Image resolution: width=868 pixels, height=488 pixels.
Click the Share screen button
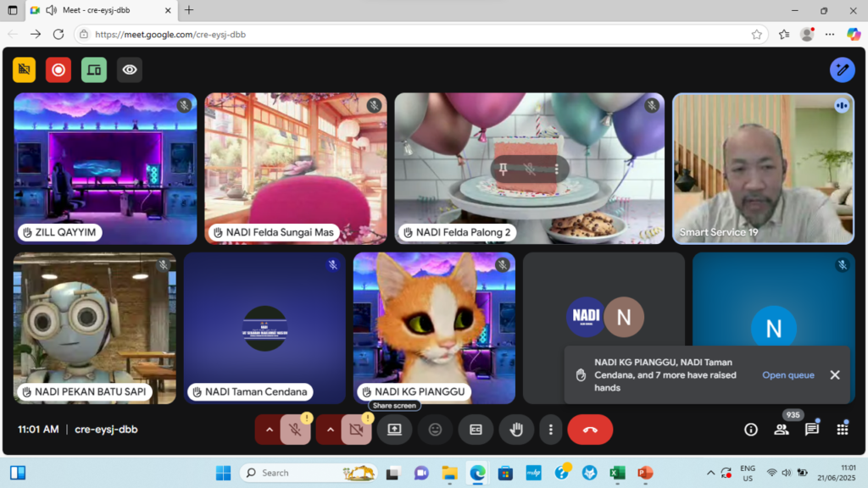point(394,430)
